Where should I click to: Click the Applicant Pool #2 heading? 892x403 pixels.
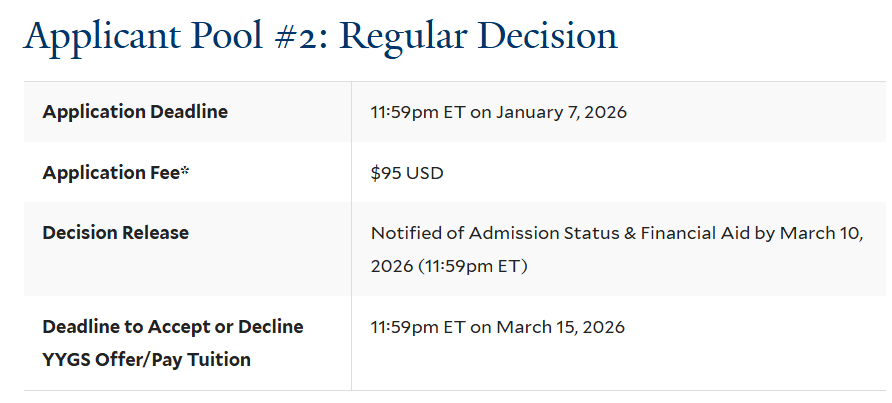[320, 36]
